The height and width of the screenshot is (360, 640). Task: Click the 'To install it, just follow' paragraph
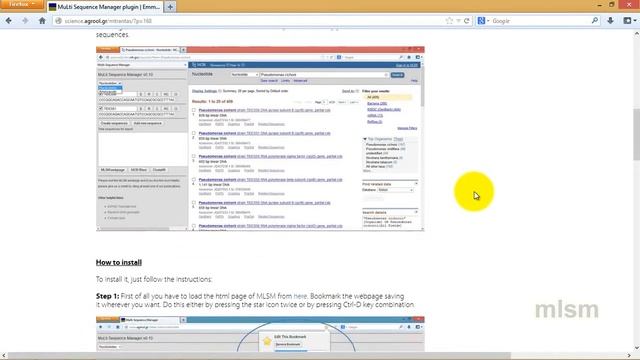[x=154, y=279]
